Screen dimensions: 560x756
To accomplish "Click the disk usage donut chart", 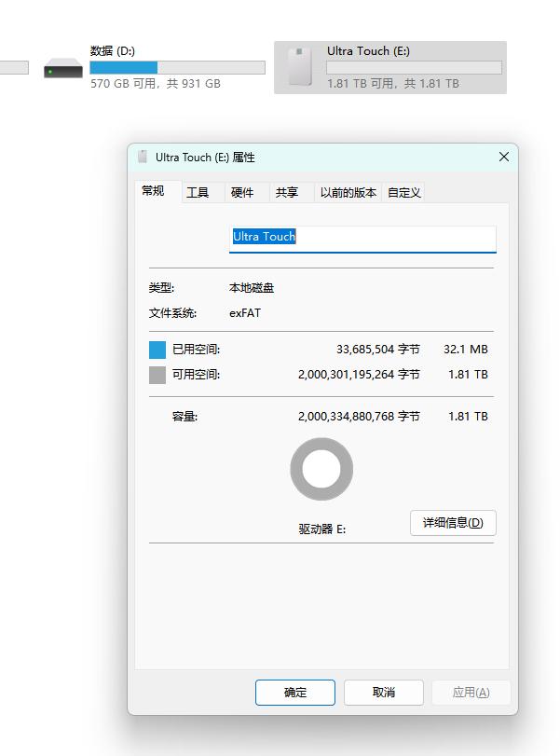I will pyautogui.click(x=321, y=469).
